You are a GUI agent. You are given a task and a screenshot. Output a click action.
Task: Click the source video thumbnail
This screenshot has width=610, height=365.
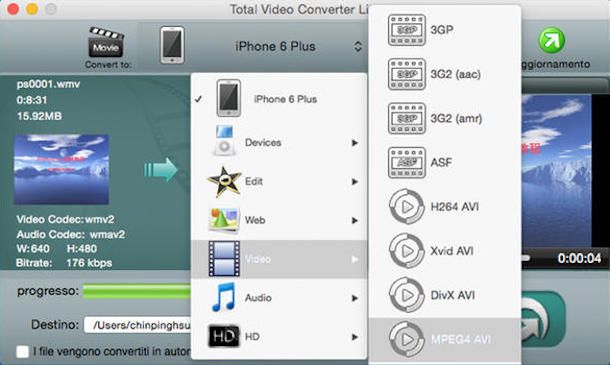[x=61, y=169]
